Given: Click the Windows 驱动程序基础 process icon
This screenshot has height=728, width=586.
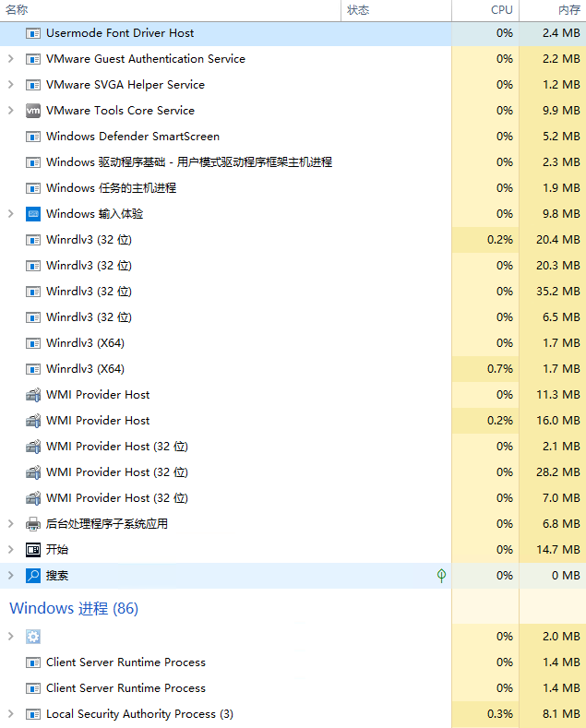Looking at the screenshot, I should click(33, 162).
